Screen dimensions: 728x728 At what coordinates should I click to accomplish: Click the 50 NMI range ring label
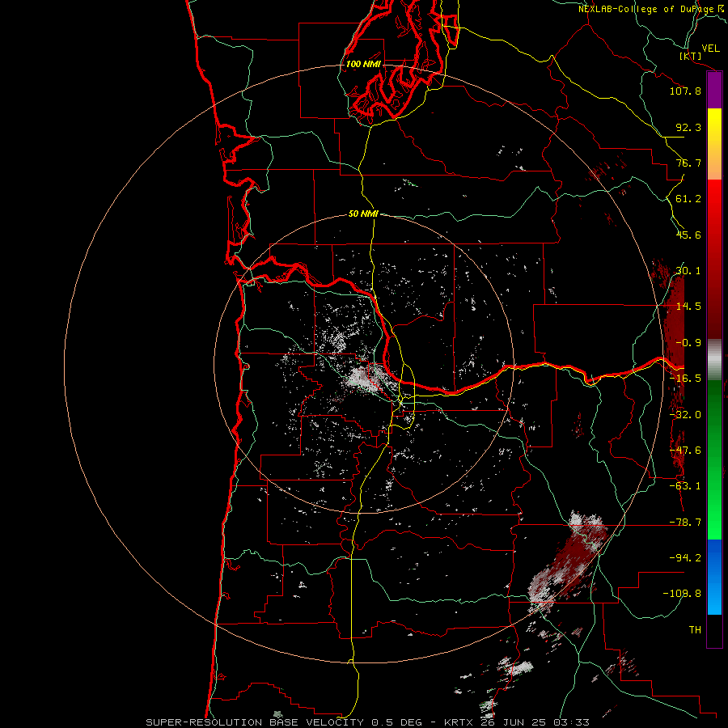[363, 214]
